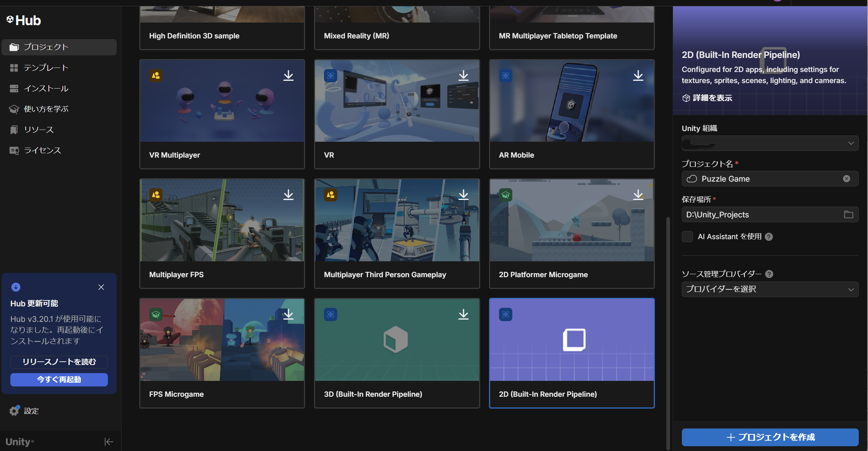Select the Mixed Reality (MR) template
868x451 pixels.
(397, 28)
